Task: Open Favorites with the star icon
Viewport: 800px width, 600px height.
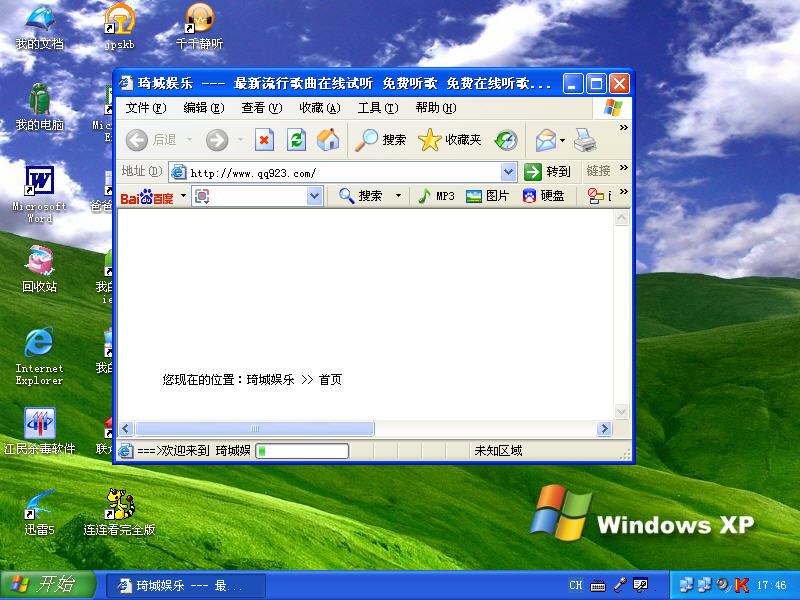Action: pyautogui.click(x=449, y=140)
